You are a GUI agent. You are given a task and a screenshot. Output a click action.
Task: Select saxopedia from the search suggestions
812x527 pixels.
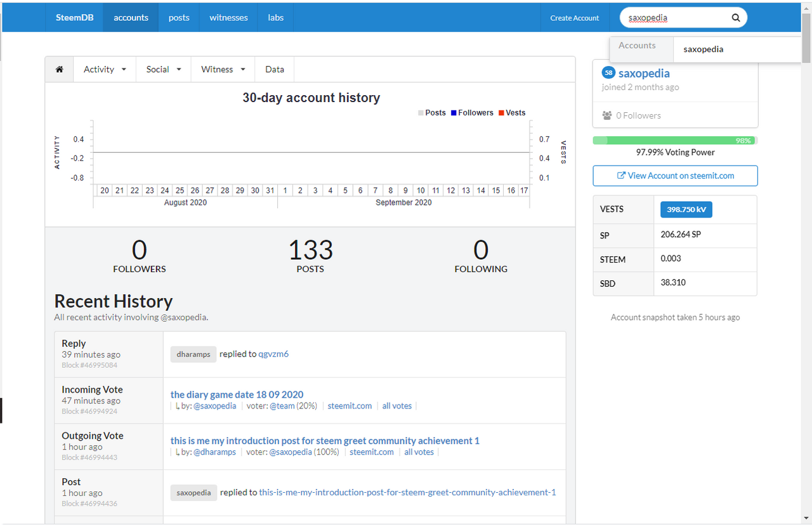704,49
